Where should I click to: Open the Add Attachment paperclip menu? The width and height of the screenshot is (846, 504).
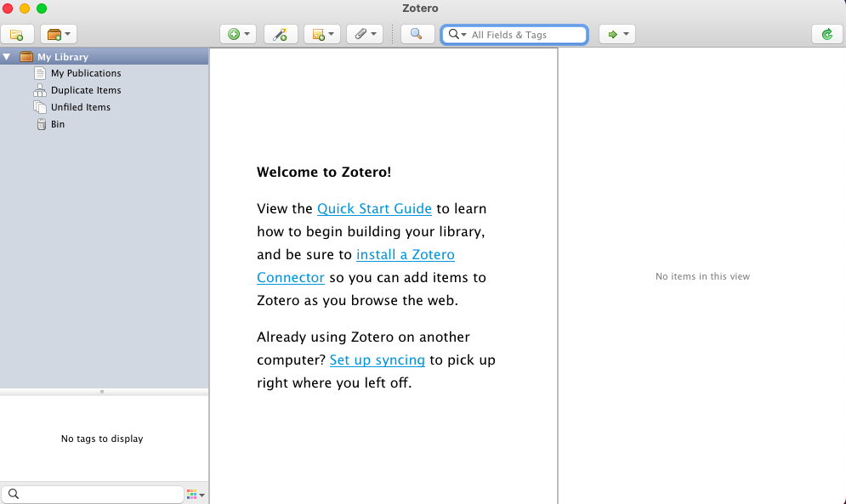[365, 35]
